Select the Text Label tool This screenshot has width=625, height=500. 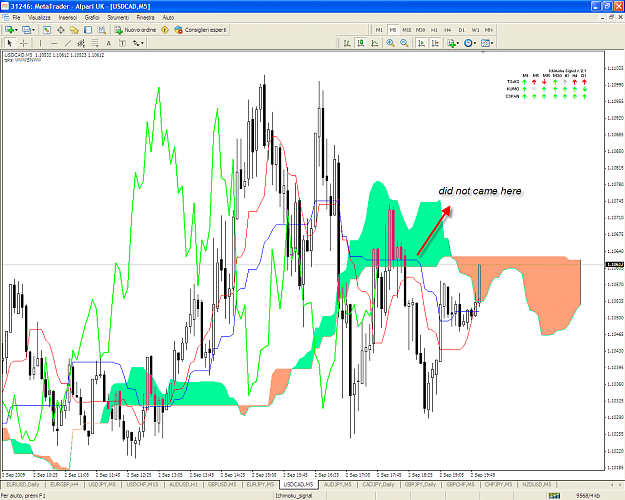[x=122, y=43]
